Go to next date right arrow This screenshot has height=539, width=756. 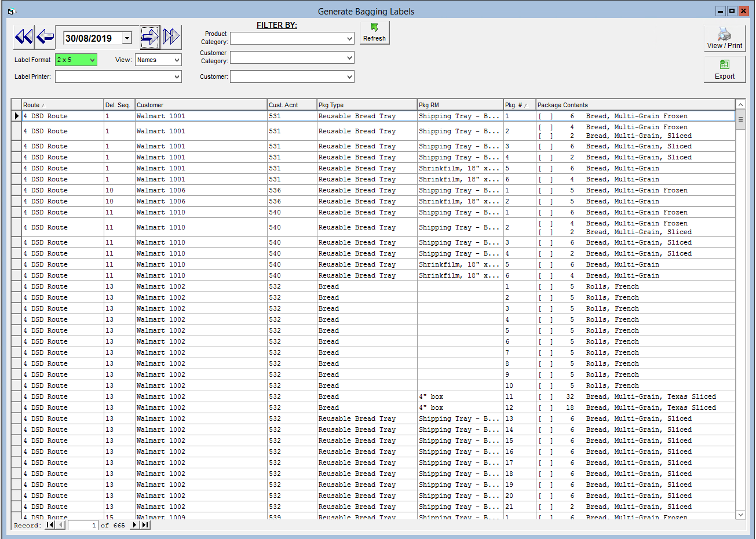point(150,38)
